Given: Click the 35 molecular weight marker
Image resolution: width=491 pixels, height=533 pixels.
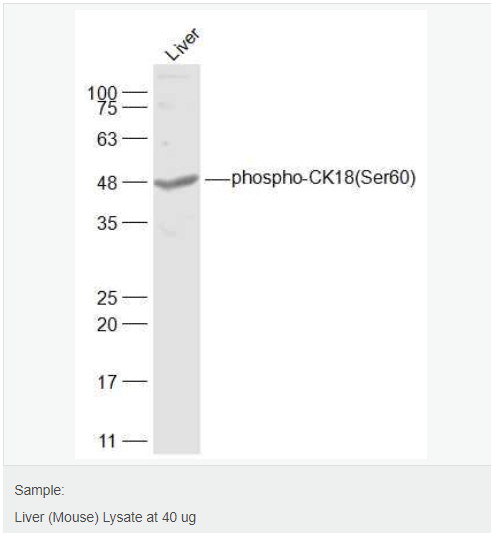Looking at the screenshot, I should 107,223.
